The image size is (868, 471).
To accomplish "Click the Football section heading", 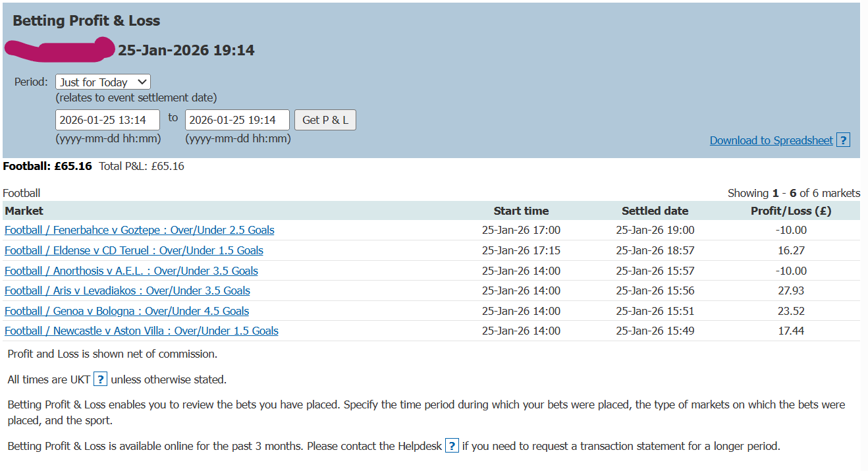I will [22, 192].
